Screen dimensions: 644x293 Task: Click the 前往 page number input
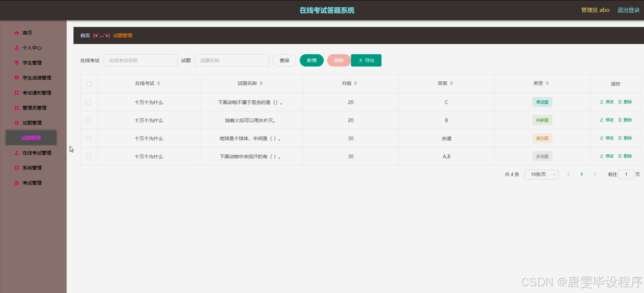point(626,174)
